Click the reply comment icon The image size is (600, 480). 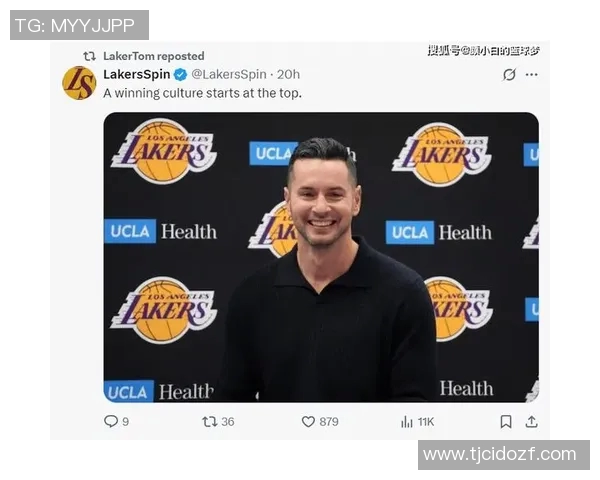(x=111, y=421)
